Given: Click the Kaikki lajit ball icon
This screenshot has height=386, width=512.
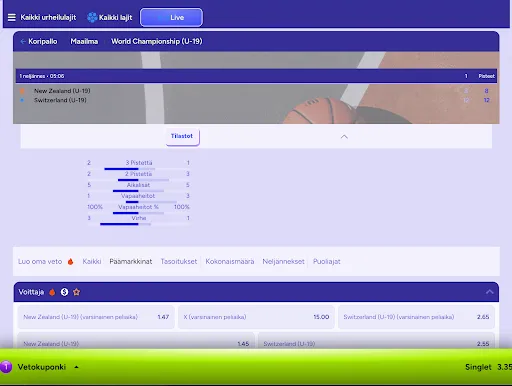Looking at the screenshot, I should [92, 17].
